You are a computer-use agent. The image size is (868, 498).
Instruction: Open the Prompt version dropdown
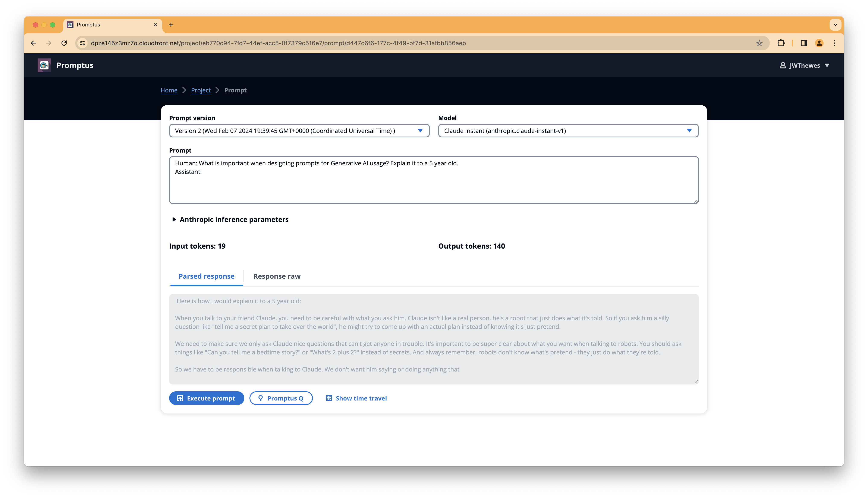tap(299, 130)
